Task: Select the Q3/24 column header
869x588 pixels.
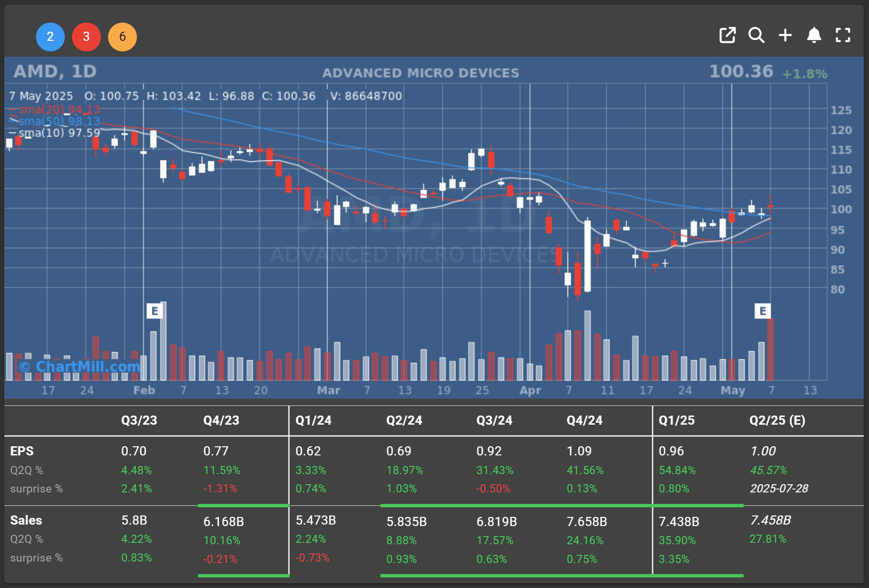Action: (495, 420)
